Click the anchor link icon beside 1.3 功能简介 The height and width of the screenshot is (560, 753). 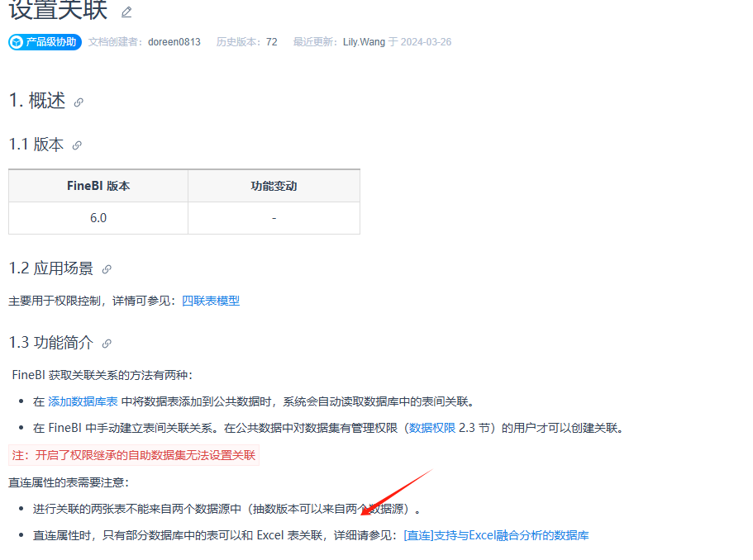(107, 344)
